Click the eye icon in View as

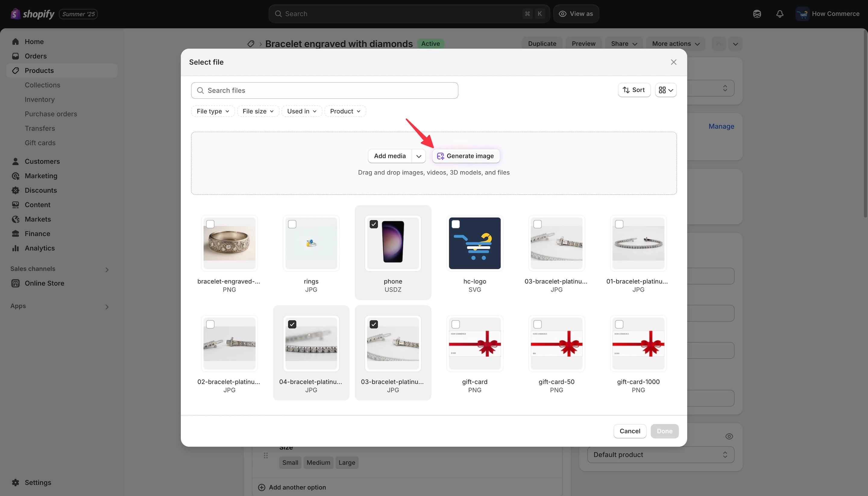tap(562, 14)
